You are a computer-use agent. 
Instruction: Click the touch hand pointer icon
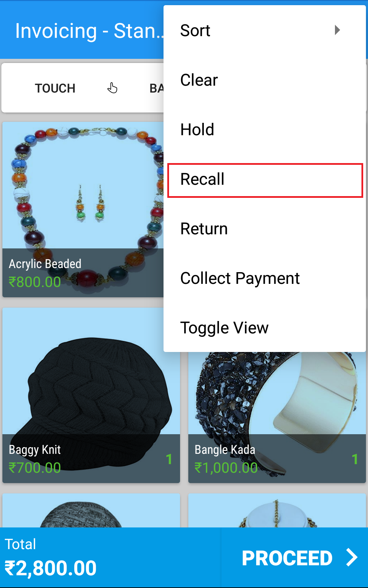(112, 88)
